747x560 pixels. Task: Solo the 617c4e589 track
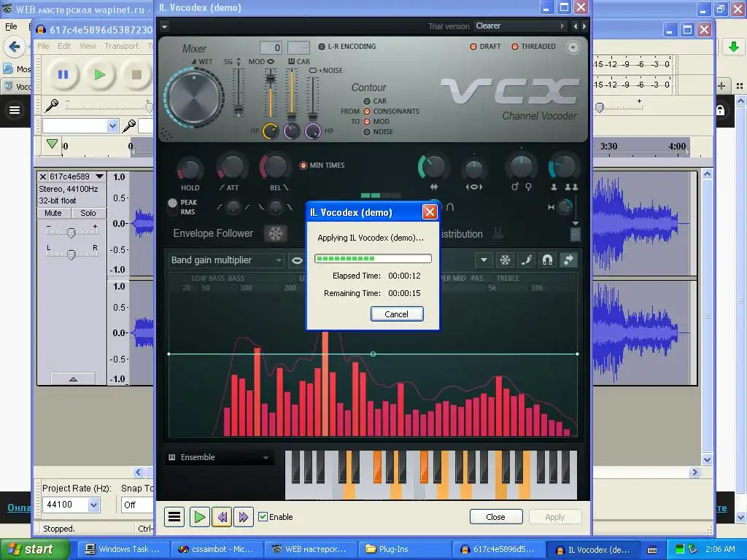pyautogui.click(x=88, y=213)
